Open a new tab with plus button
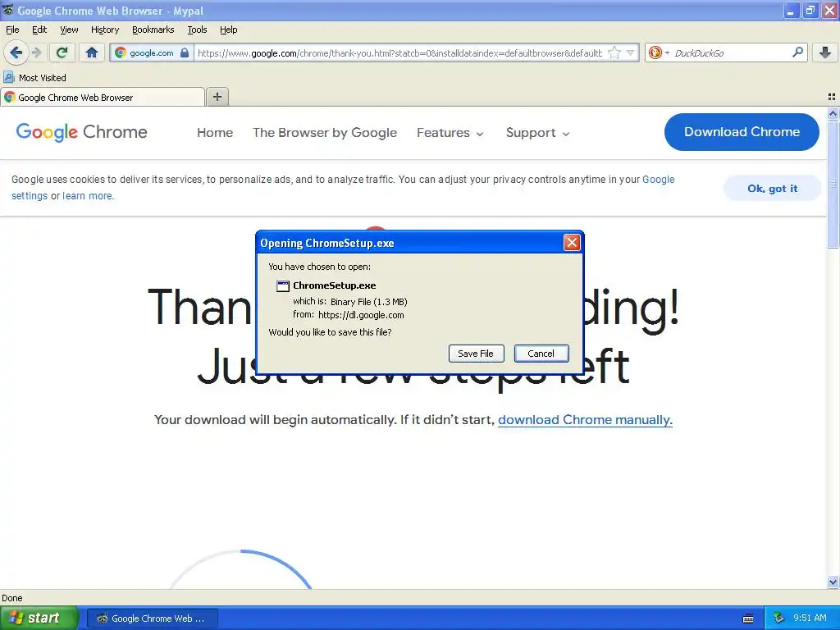840x630 pixels. coord(217,97)
